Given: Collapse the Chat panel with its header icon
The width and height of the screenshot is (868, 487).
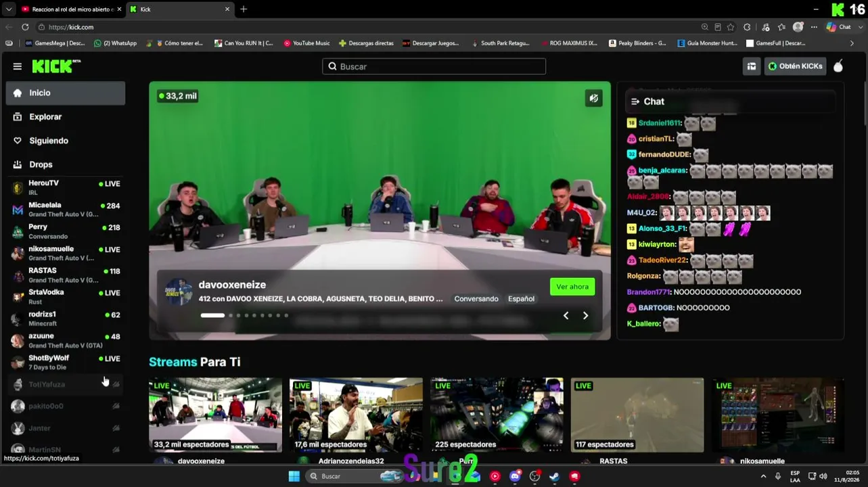Looking at the screenshot, I should click(635, 101).
